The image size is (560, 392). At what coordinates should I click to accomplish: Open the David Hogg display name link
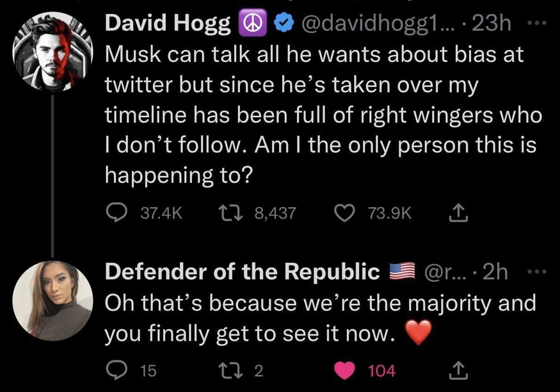click(x=168, y=24)
